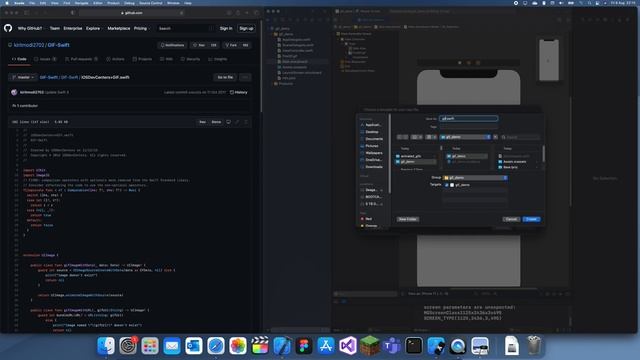Click Cancel in the save dialog

pos(511,219)
